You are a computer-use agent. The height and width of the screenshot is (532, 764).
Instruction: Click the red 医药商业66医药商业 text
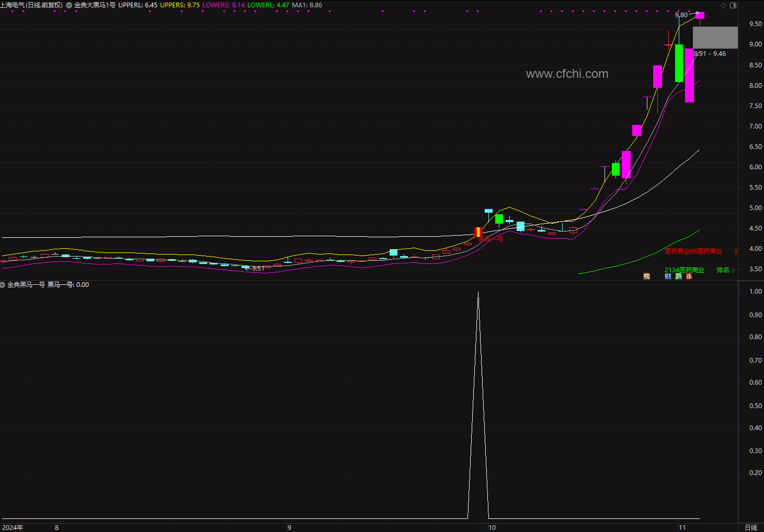point(693,251)
